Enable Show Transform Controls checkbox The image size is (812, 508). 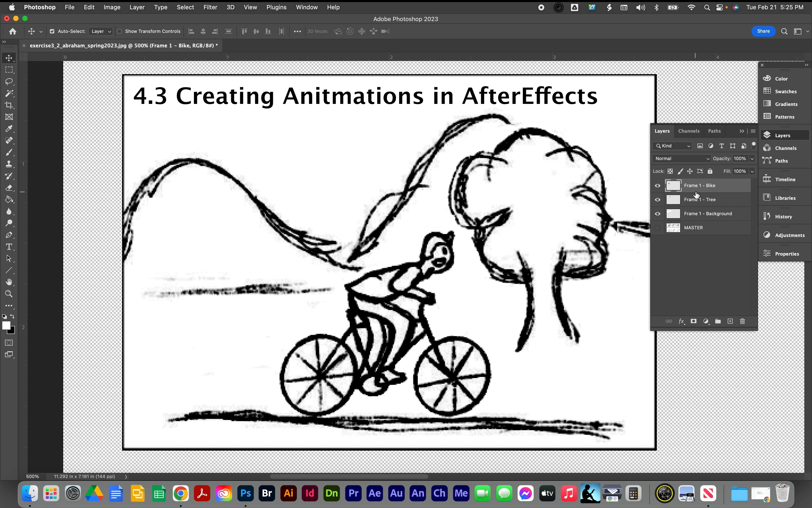click(119, 31)
